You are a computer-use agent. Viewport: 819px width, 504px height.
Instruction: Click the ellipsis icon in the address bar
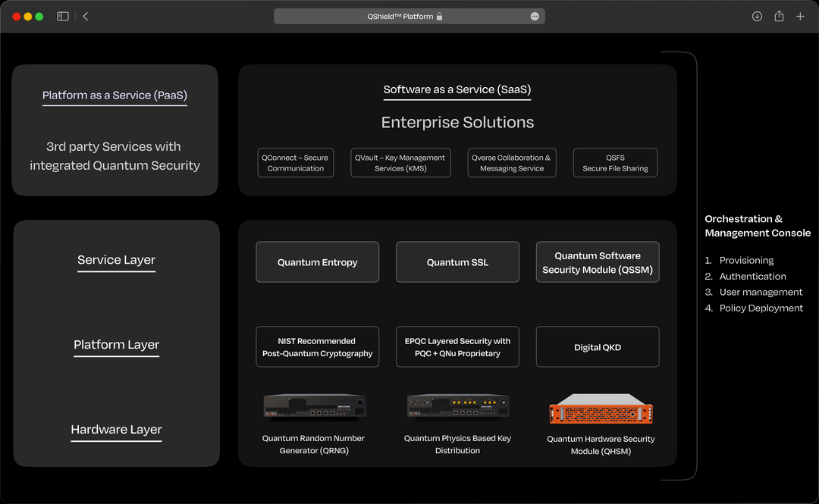(x=535, y=16)
